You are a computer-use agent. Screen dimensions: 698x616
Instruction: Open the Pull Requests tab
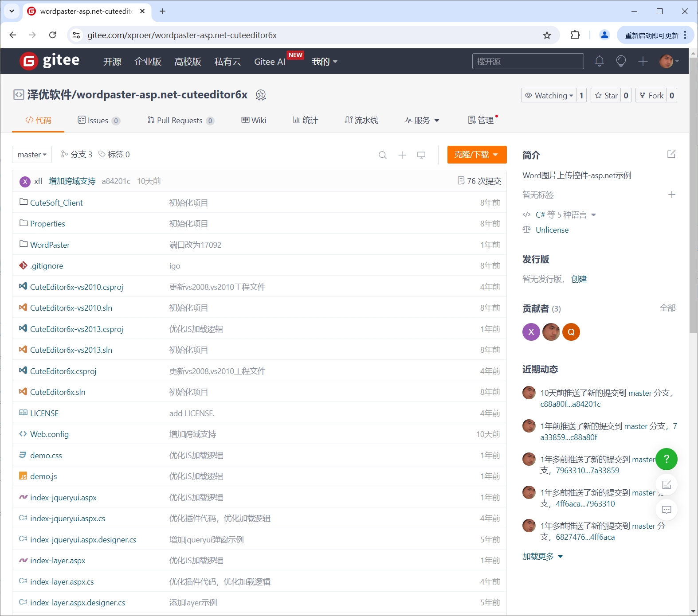[180, 121]
